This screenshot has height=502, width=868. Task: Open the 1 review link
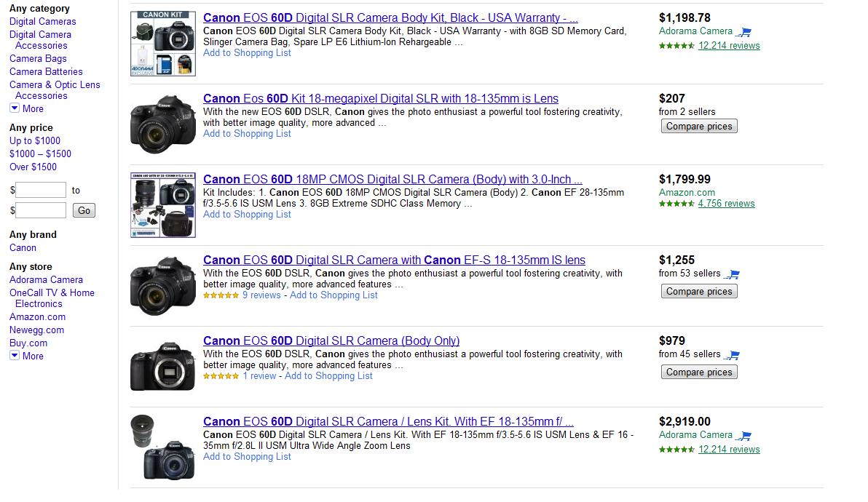tap(259, 376)
